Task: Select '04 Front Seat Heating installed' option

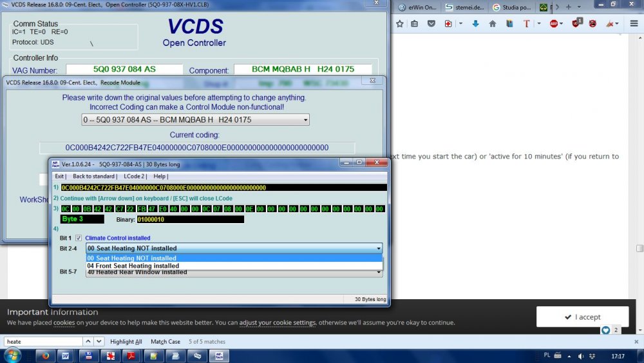Action: pyautogui.click(x=234, y=266)
